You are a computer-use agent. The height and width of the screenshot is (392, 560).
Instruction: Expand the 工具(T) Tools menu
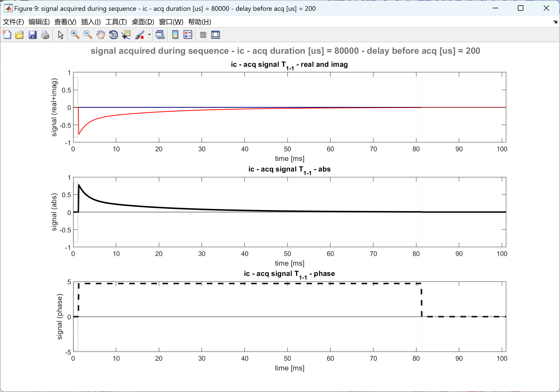tap(116, 22)
